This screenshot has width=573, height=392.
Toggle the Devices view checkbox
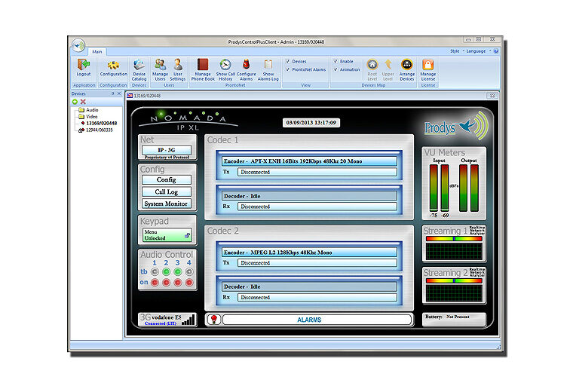(x=288, y=61)
